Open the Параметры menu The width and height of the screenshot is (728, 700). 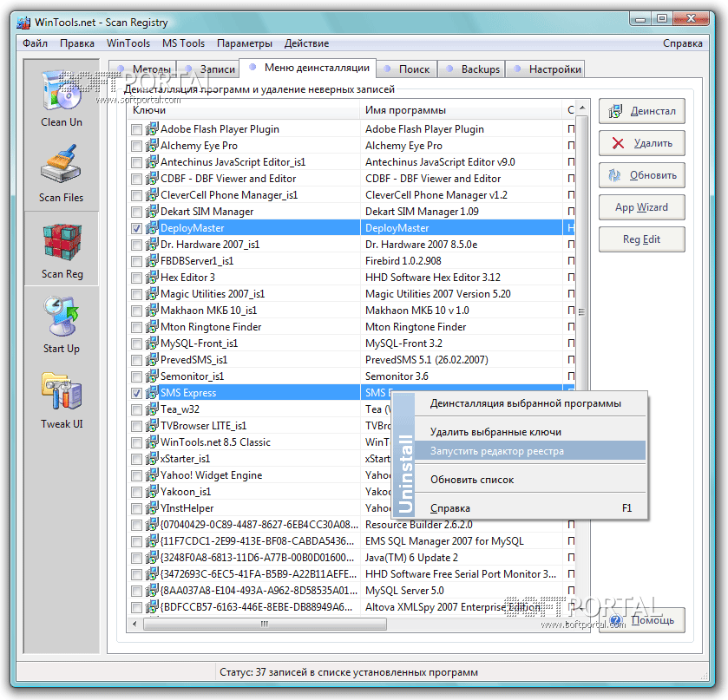coord(245,43)
